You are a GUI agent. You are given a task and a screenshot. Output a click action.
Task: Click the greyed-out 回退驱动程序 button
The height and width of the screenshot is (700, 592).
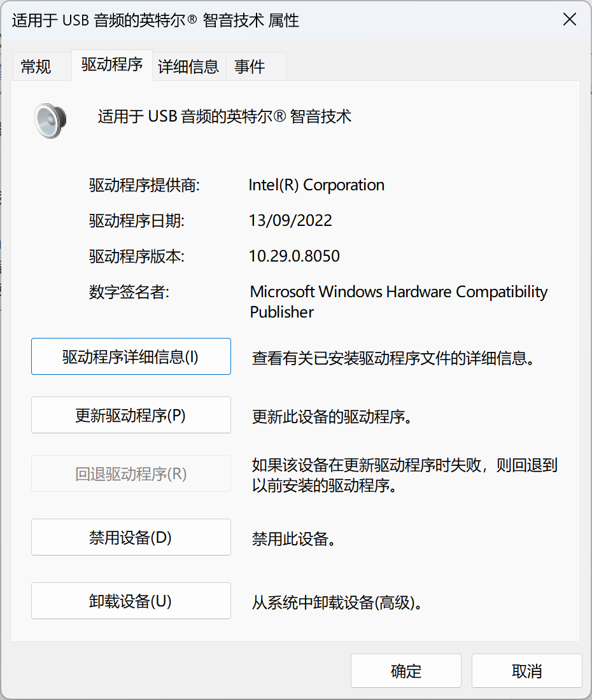[130, 473]
